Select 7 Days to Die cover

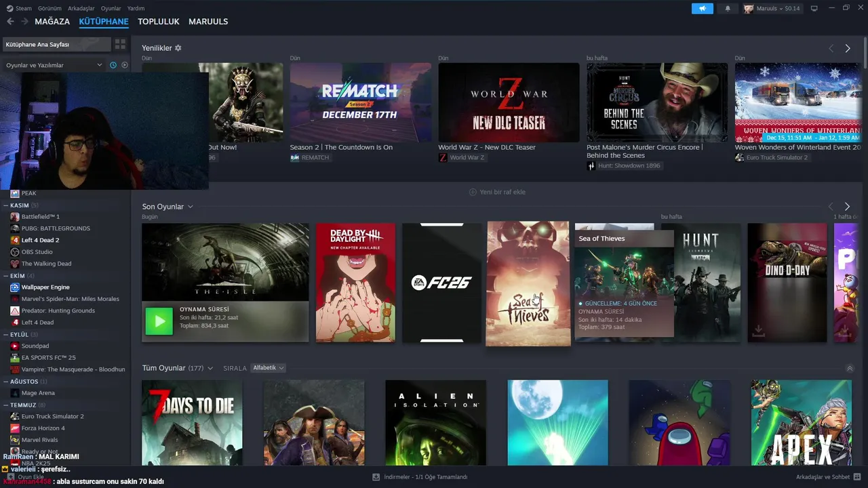192,423
